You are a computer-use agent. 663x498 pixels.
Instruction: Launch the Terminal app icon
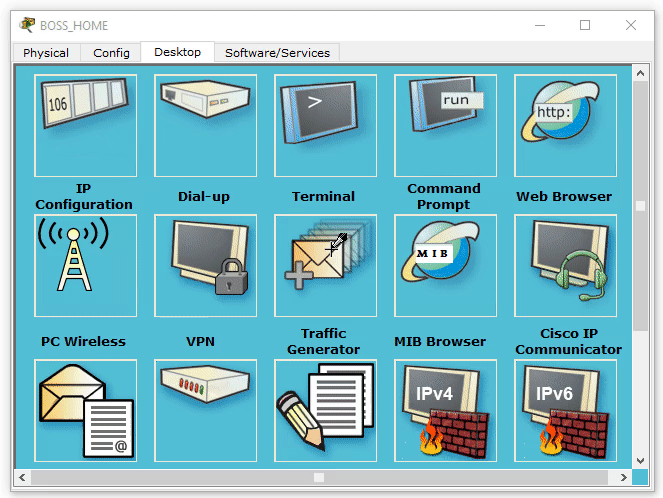tap(326, 126)
